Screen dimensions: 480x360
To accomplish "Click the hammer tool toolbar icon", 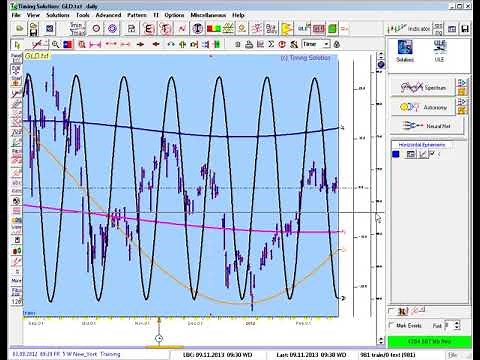I will pyautogui.click(x=293, y=44).
